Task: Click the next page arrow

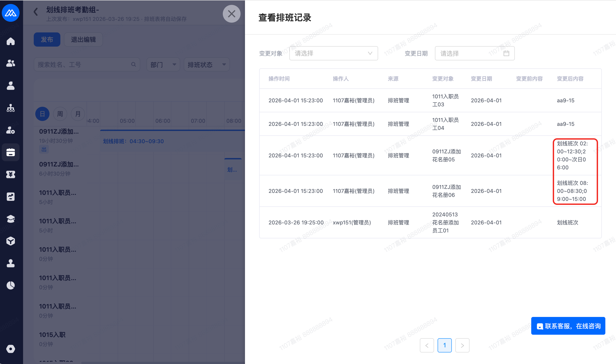Action: (462, 345)
